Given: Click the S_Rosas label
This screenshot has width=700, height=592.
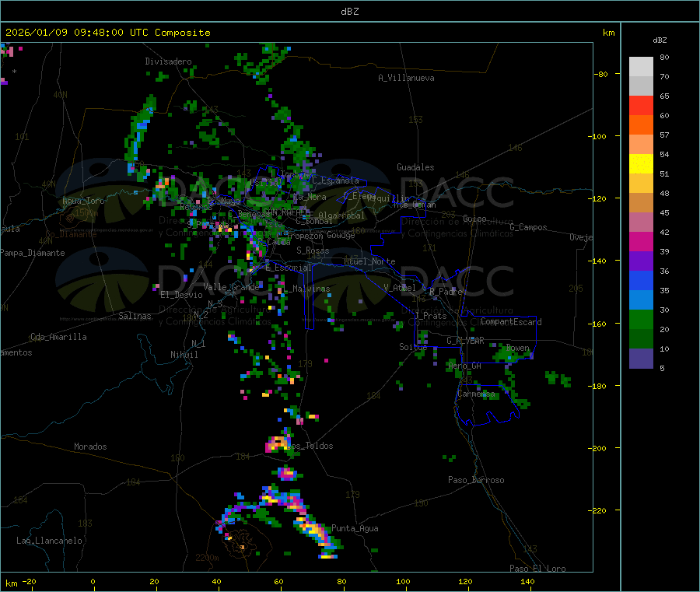Looking at the screenshot, I should coord(313,250).
